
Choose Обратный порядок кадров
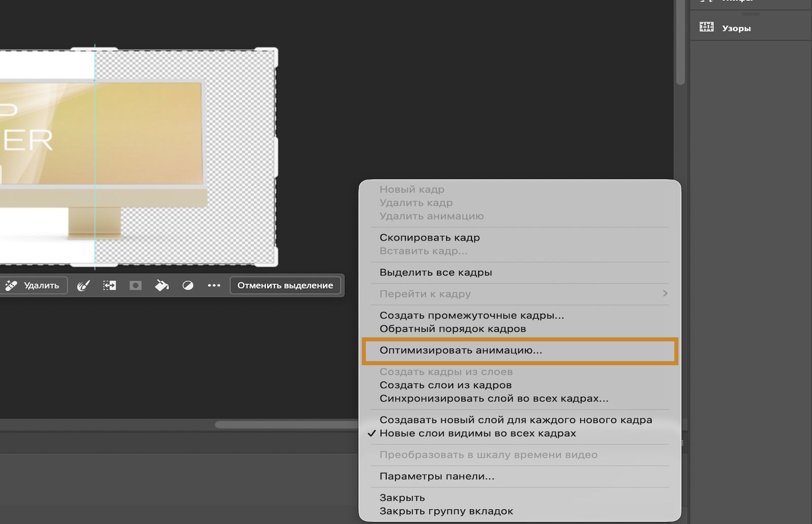pyautogui.click(x=520, y=328)
